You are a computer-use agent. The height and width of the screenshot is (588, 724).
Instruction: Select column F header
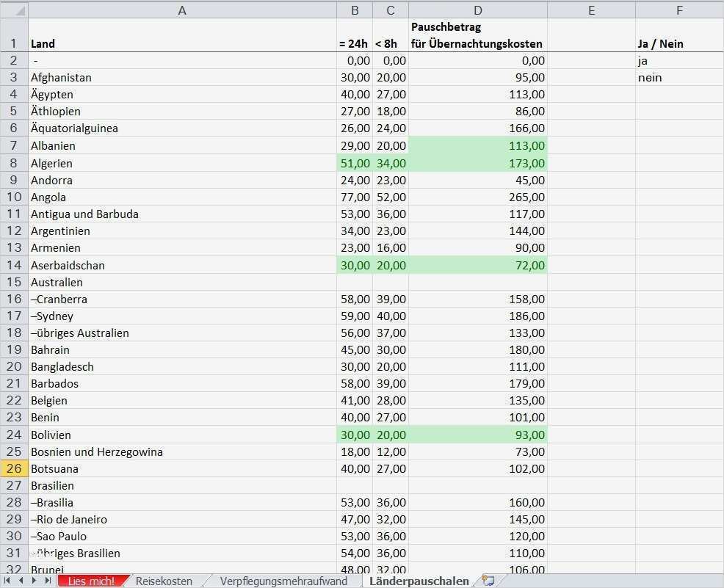[680, 10]
